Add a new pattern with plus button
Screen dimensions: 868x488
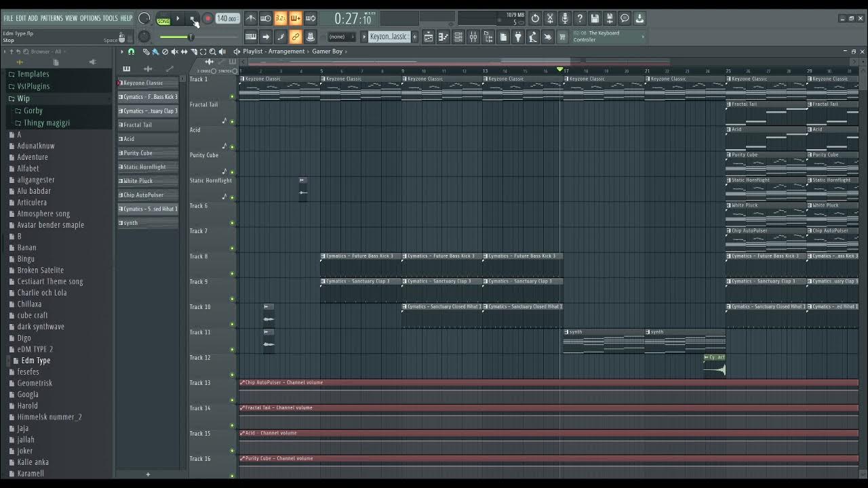tap(414, 37)
